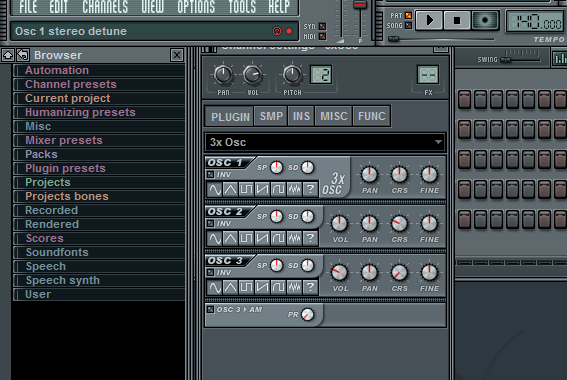Toggle INV checkbox for OSC 1
This screenshot has width=567, height=380.
pos(210,175)
